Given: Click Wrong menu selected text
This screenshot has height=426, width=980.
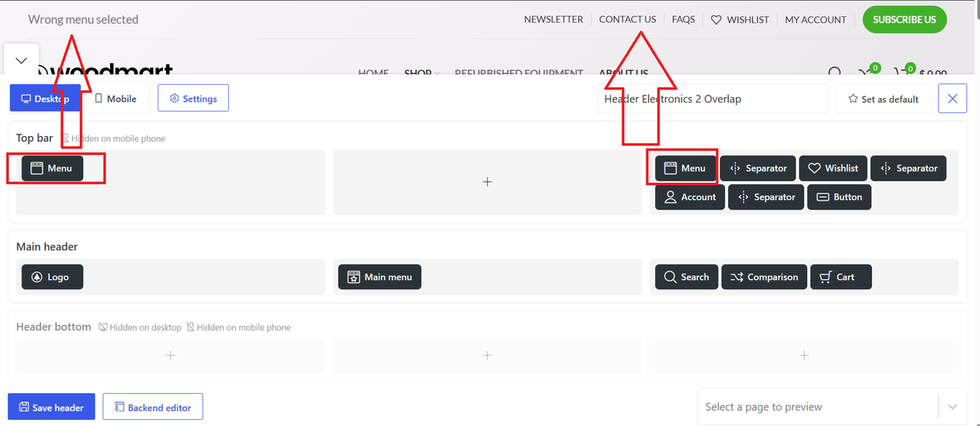Looking at the screenshot, I should coord(83,19).
